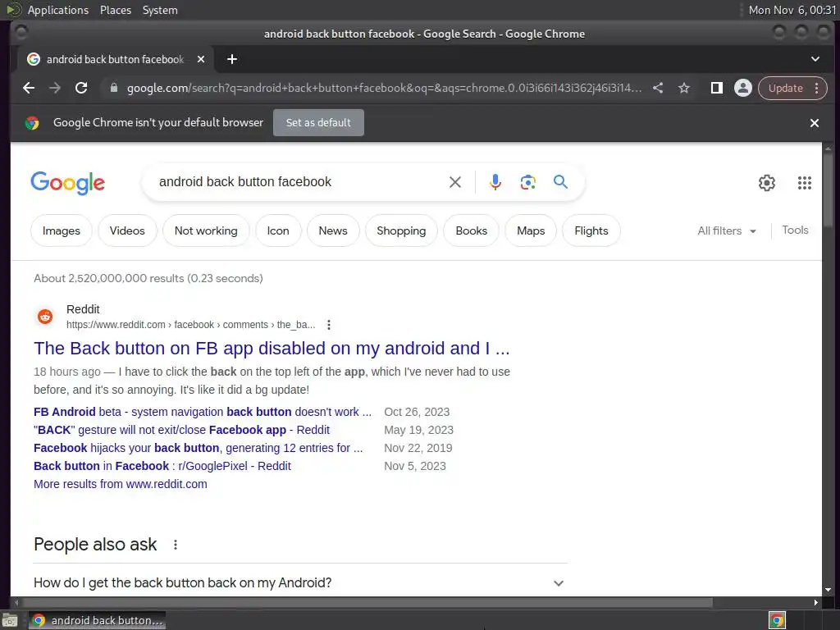This screenshot has height=630, width=840.
Task: Select the Shopping filter chip
Action: pyautogui.click(x=401, y=231)
